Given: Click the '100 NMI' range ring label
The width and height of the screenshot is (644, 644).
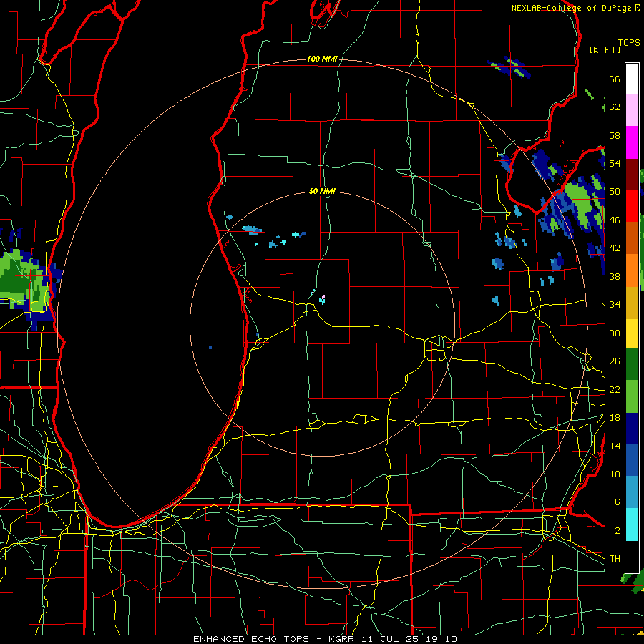Looking at the screenshot, I should coord(322,59).
